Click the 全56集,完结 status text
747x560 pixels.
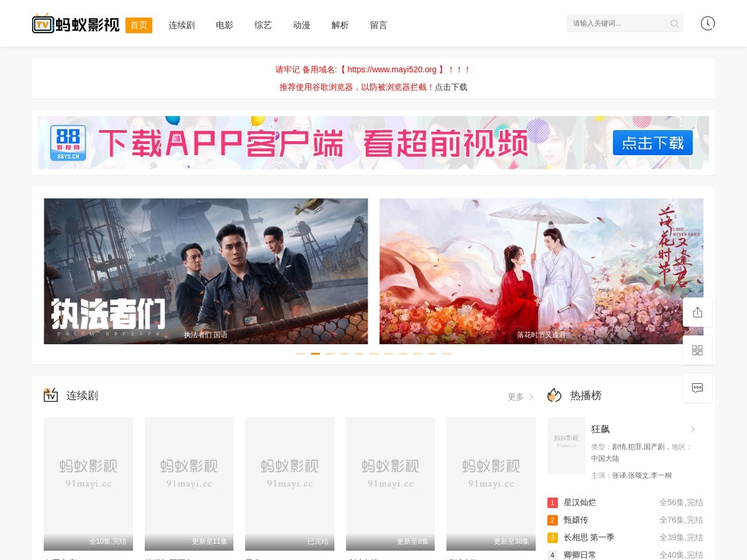tap(681, 502)
